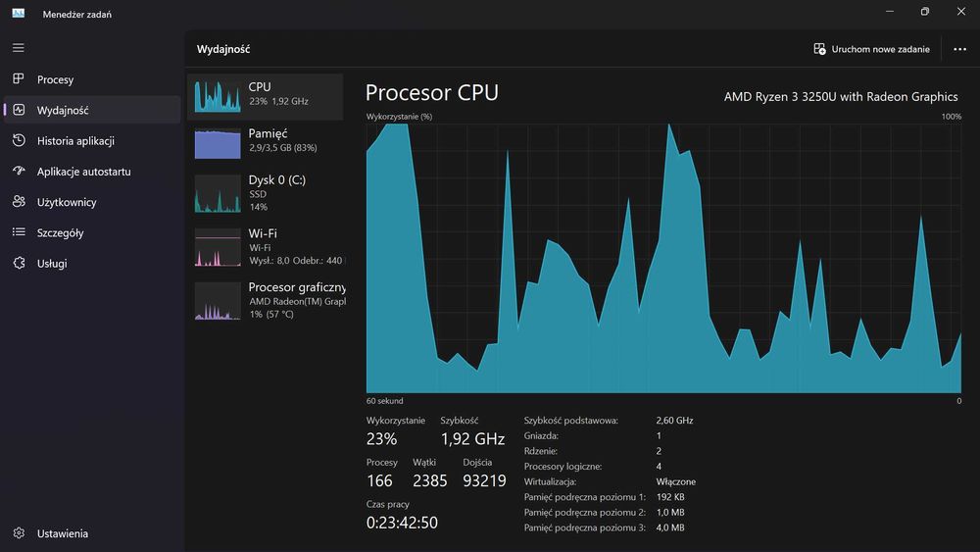Image resolution: width=980 pixels, height=552 pixels.
Task: Select the Wi-Fi network entry
Action: coord(266,246)
